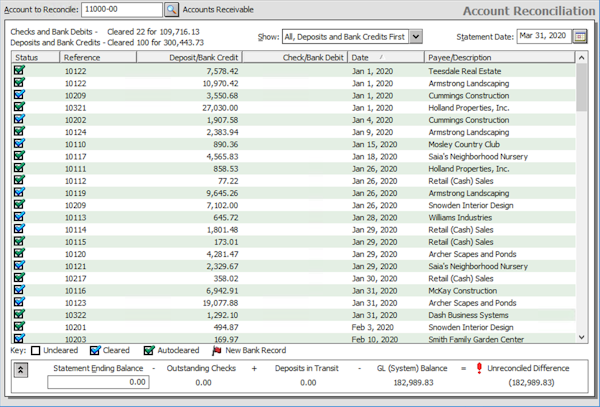Click the account lookup magnifier icon
Image resolution: width=600 pixels, height=407 pixels.
click(x=170, y=9)
